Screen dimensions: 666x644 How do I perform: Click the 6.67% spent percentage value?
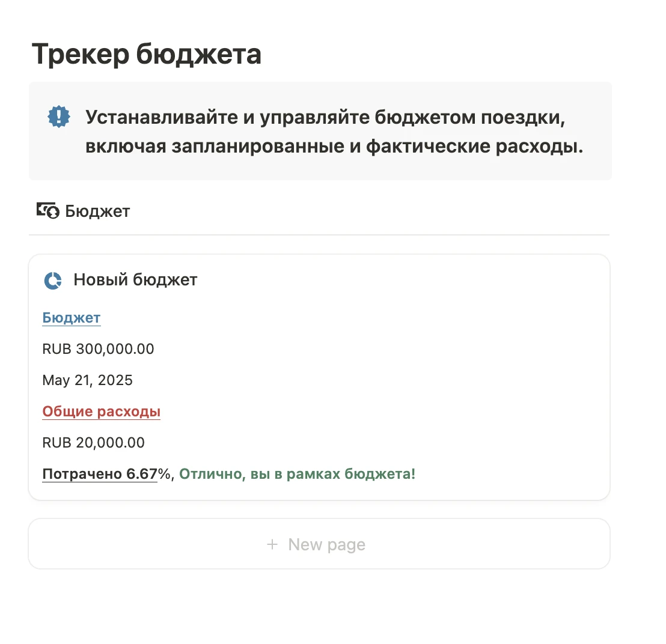click(x=148, y=474)
